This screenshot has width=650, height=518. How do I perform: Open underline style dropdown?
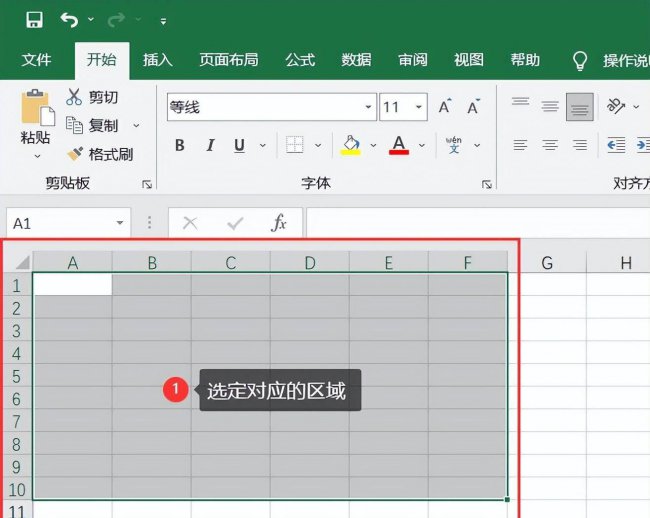pos(262,145)
